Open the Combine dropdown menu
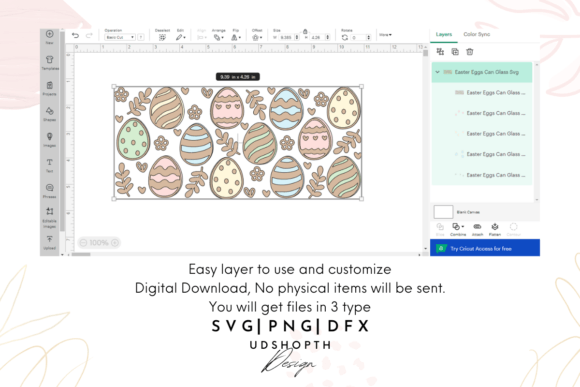The image size is (580, 387). click(x=458, y=229)
